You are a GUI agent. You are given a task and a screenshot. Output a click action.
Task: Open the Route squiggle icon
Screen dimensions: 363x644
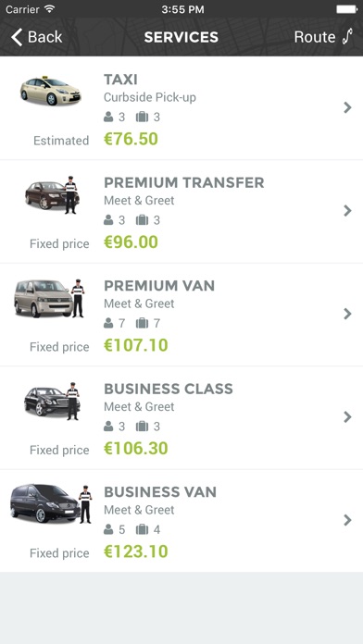(x=347, y=37)
